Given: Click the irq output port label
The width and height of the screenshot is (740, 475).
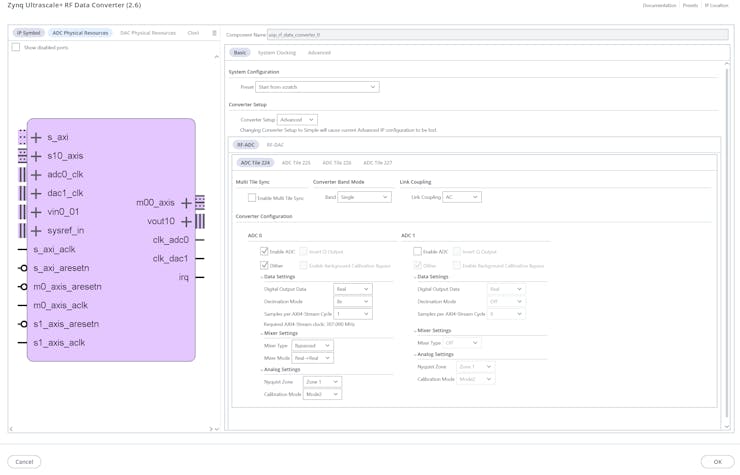Looking at the screenshot, I should click(184, 278).
